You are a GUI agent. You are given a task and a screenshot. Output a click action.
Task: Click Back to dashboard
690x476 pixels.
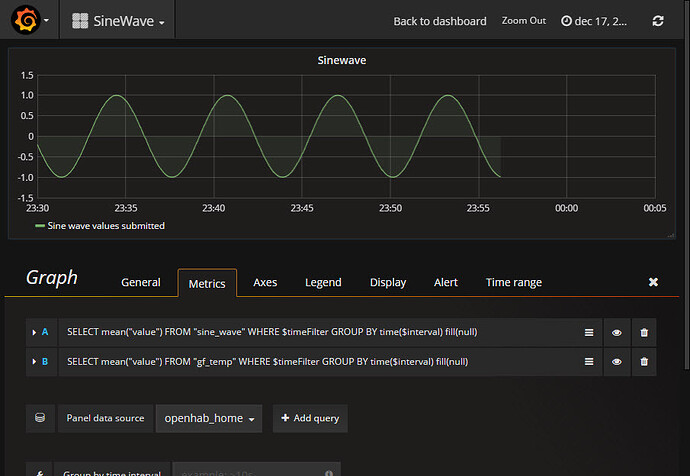pyautogui.click(x=439, y=21)
